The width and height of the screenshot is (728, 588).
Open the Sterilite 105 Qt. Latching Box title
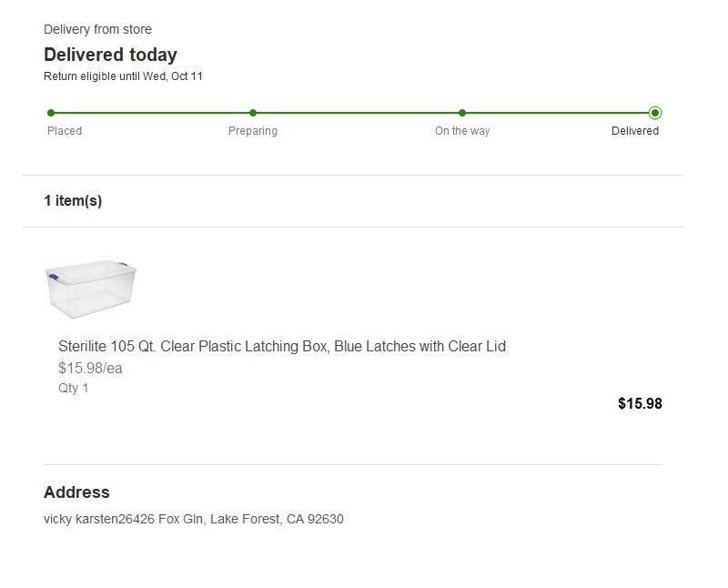(x=282, y=347)
